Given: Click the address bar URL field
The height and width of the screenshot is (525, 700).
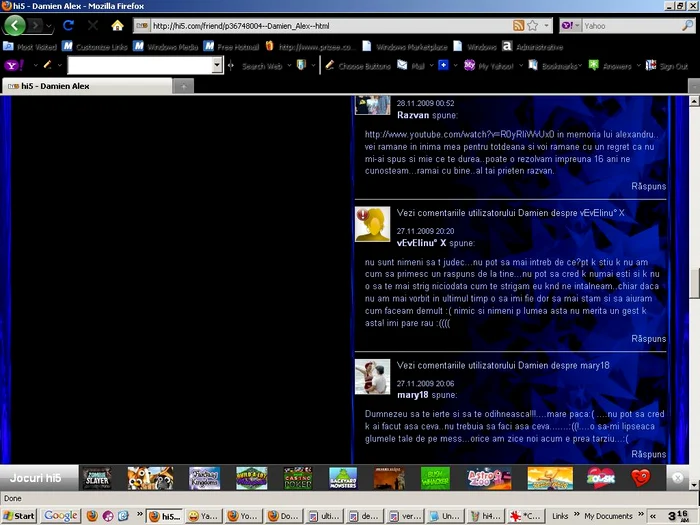Looking at the screenshot, I should [330, 26].
